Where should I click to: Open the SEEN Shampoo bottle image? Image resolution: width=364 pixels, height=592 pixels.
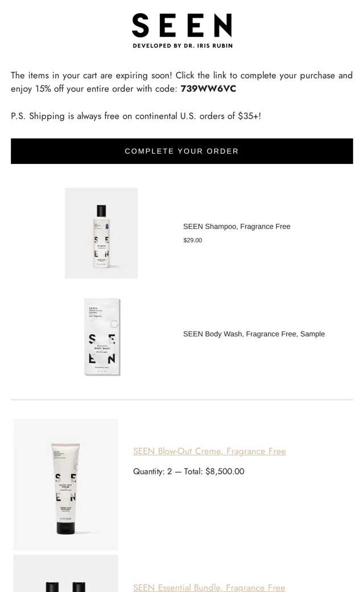[101, 233]
